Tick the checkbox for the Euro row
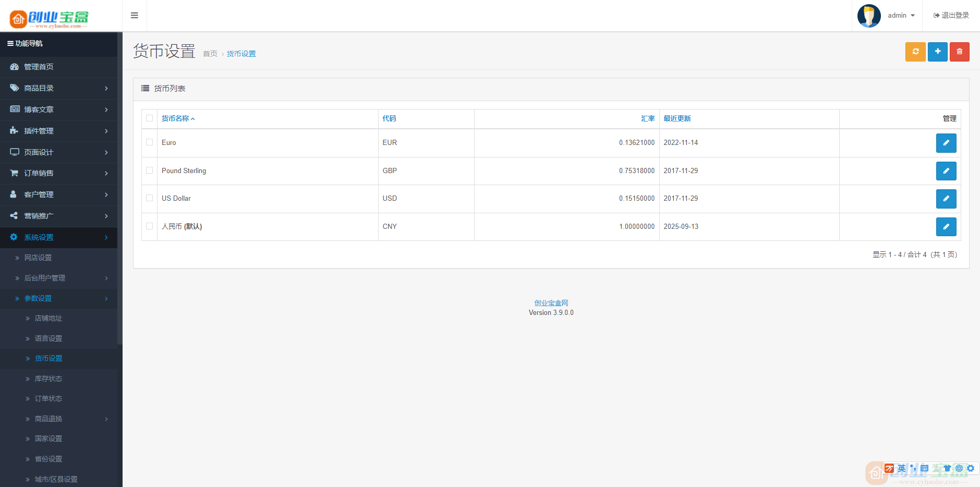 pos(150,142)
